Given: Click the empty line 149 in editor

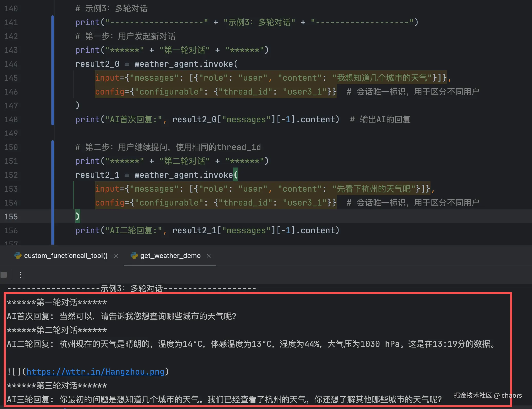Looking at the screenshot, I should click(x=180, y=133).
